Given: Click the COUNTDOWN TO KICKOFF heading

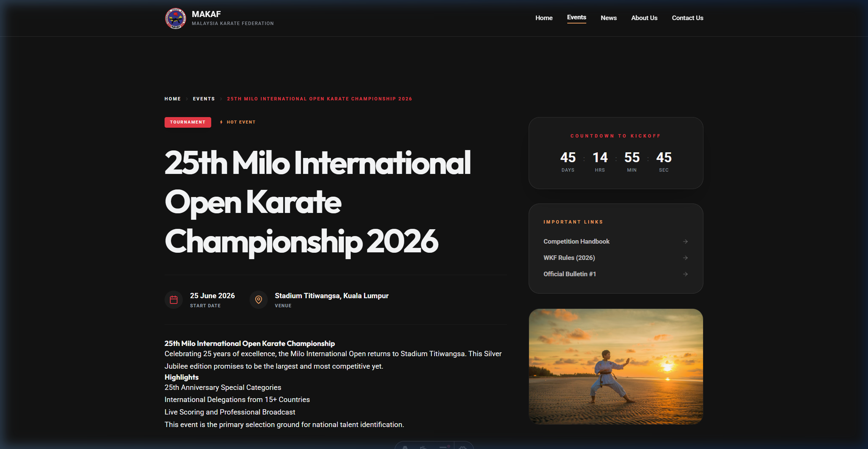Looking at the screenshot, I should tap(616, 136).
